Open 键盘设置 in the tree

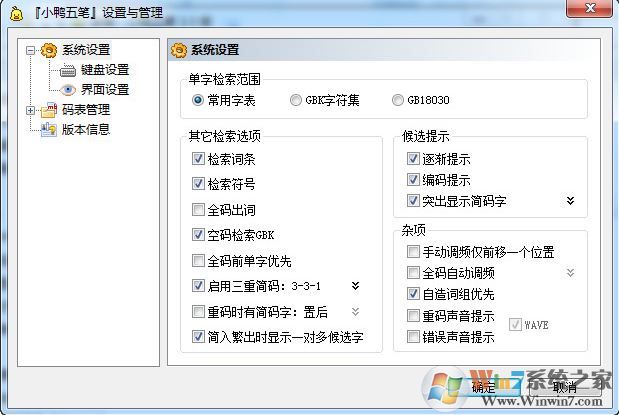click(105, 70)
